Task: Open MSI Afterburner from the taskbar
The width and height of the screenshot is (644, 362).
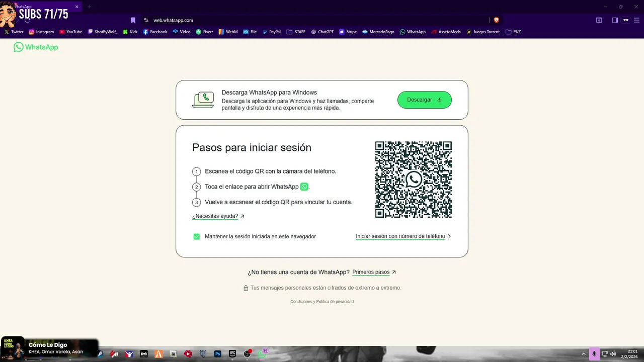Action: [x=115, y=354]
